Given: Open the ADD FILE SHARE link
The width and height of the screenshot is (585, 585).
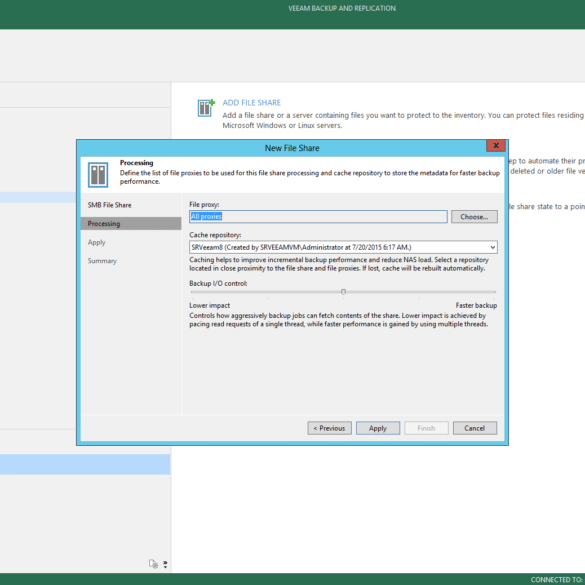Looking at the screenshot, I should 251,103.
